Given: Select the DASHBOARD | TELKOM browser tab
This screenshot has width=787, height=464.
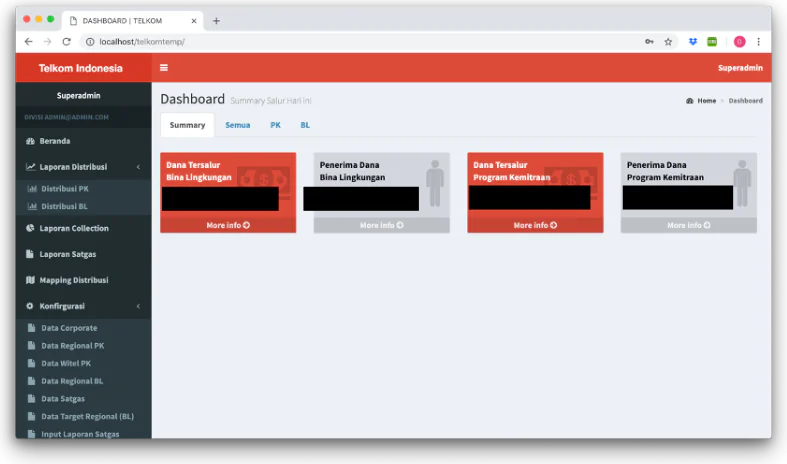Looking at the screenshot, I should (x=133, y=21).
